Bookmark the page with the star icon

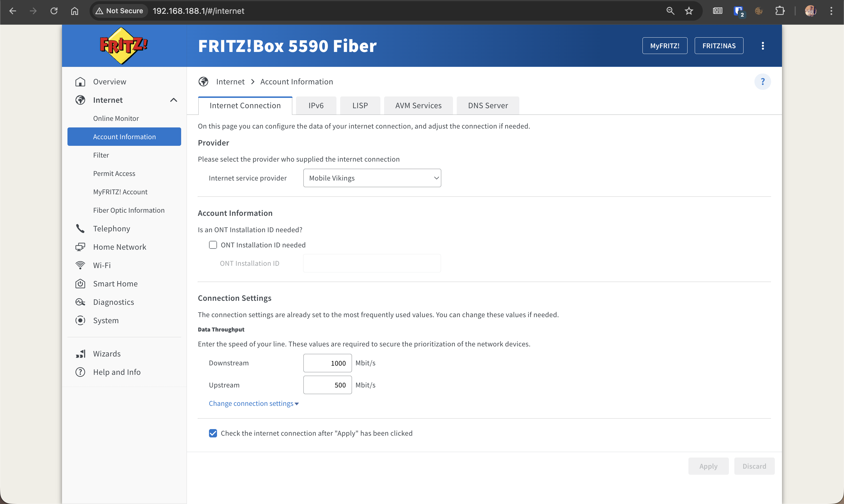688,11
